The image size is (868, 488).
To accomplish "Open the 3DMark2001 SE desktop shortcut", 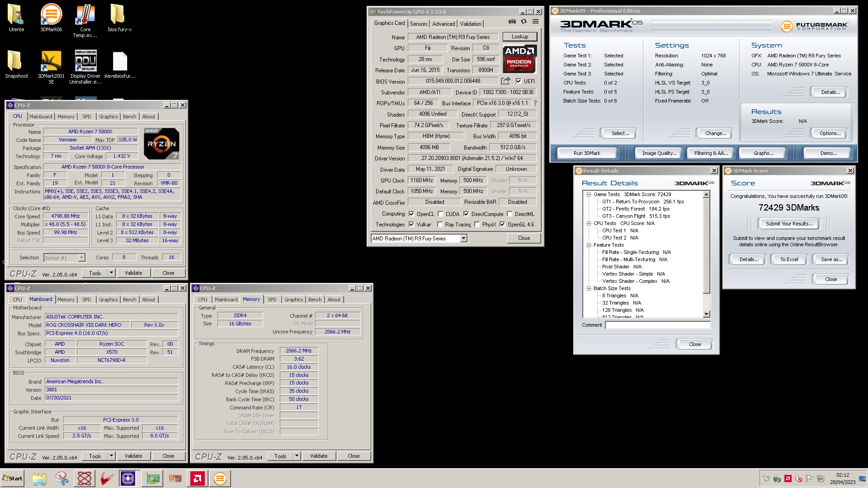I will [51, 67].
